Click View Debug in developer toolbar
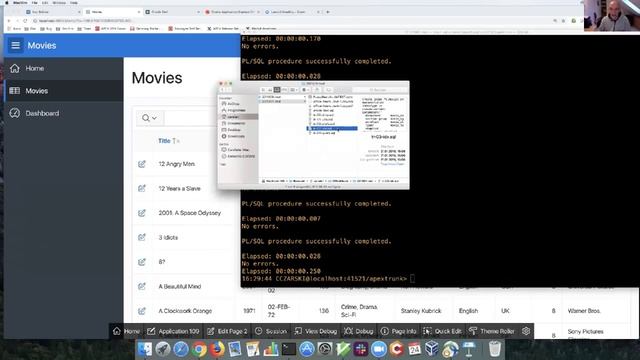This screenshot has height=360, width=640. [x=316, y=331]
